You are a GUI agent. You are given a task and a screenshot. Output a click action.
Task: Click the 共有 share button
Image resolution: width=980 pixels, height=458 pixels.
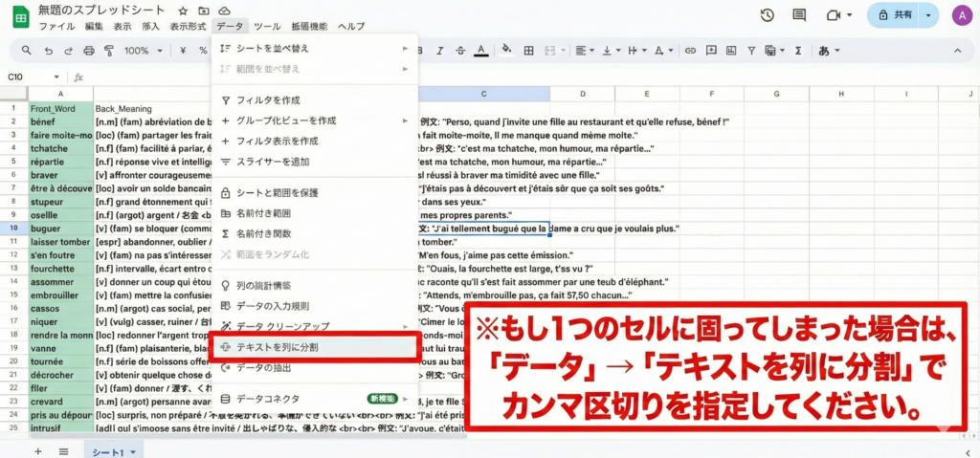[x=895, y=15]
